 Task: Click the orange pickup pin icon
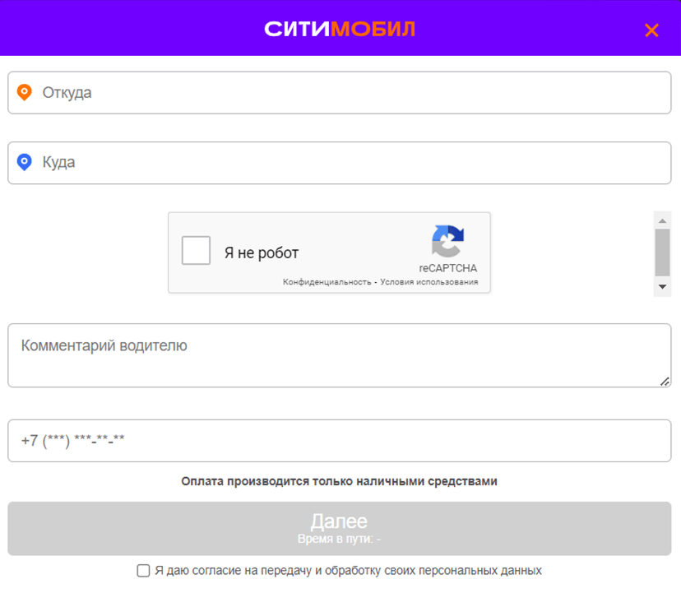[25, 93]
